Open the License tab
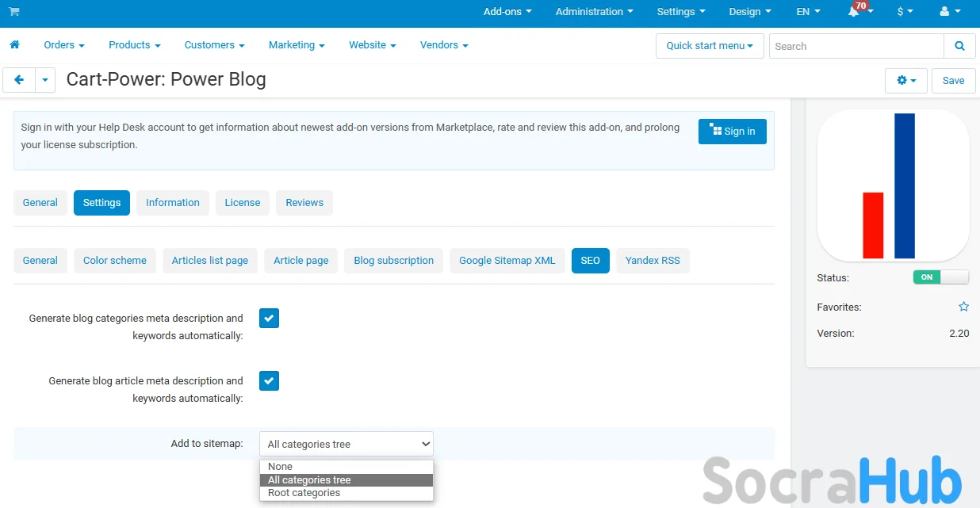980x508 pixels. coord(242,203)
